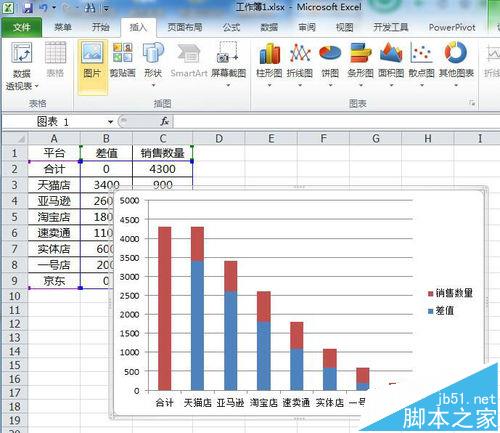Select cell A9 containing 京东
This screenshot has height=433, width=500.
[x=54, y=281]
